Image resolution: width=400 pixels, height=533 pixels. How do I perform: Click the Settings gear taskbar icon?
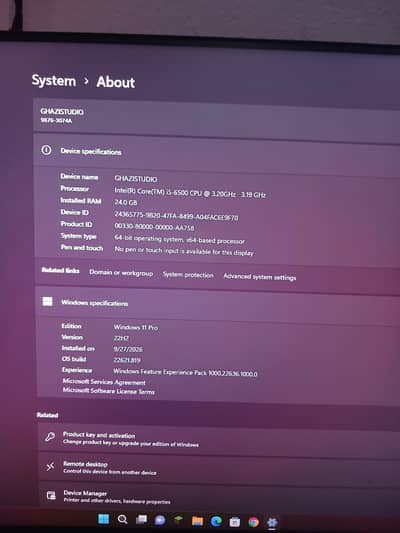tap(272, 522)
